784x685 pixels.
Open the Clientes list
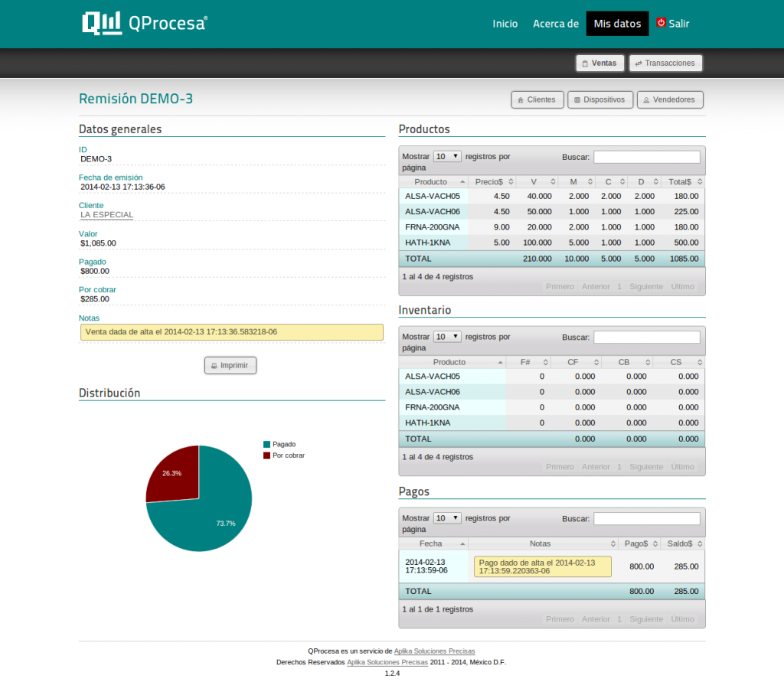pos(537,100)
